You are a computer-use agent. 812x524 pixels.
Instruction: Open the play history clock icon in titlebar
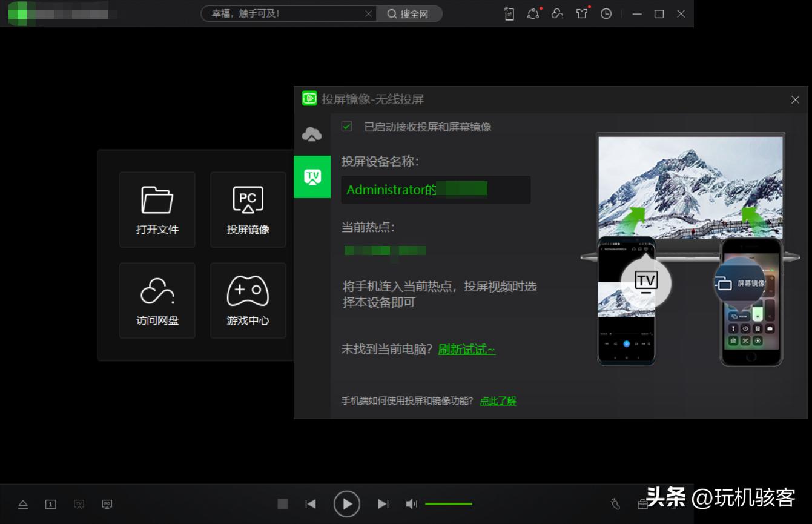[x=606, y=13]
